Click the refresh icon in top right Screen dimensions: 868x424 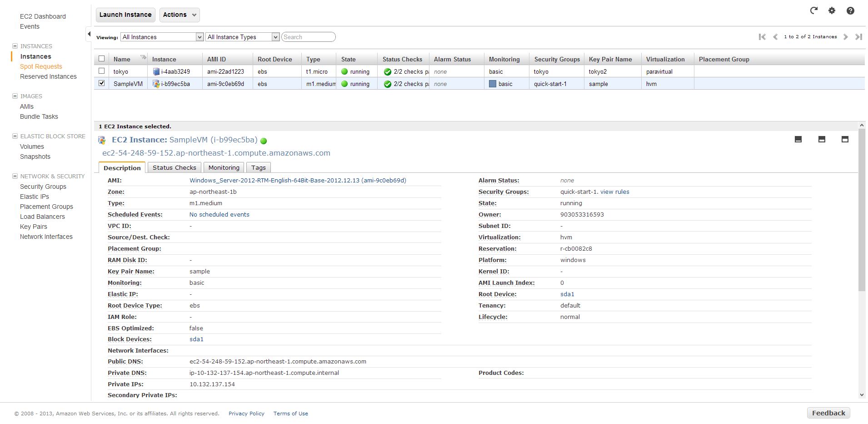[813, 10]
